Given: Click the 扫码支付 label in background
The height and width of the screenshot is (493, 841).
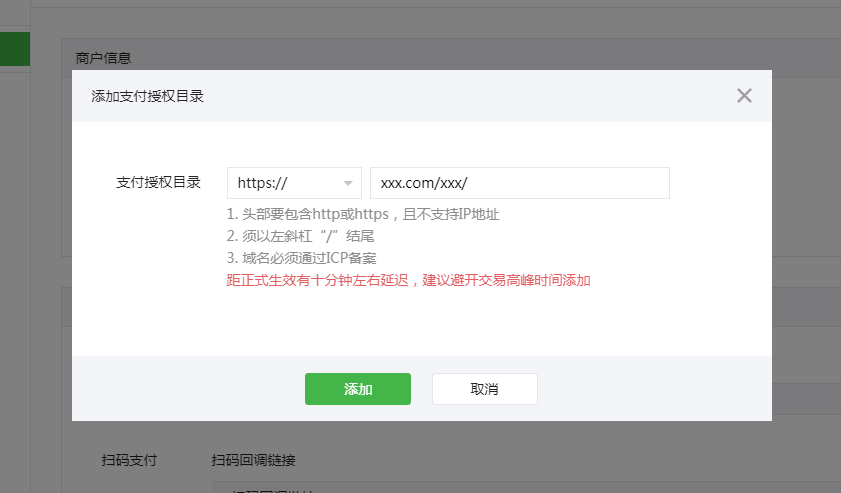Looking at the screenshot, I should click(129, 460).
